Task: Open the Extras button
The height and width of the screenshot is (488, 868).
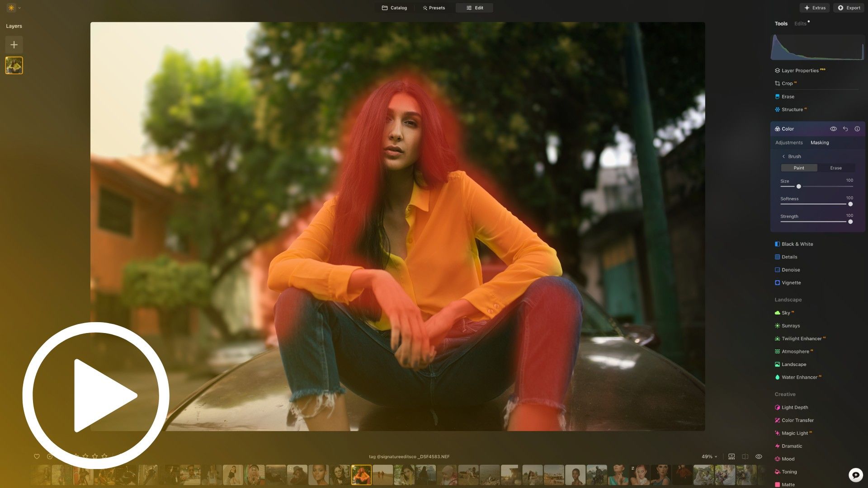Action: tap(815, 8)
